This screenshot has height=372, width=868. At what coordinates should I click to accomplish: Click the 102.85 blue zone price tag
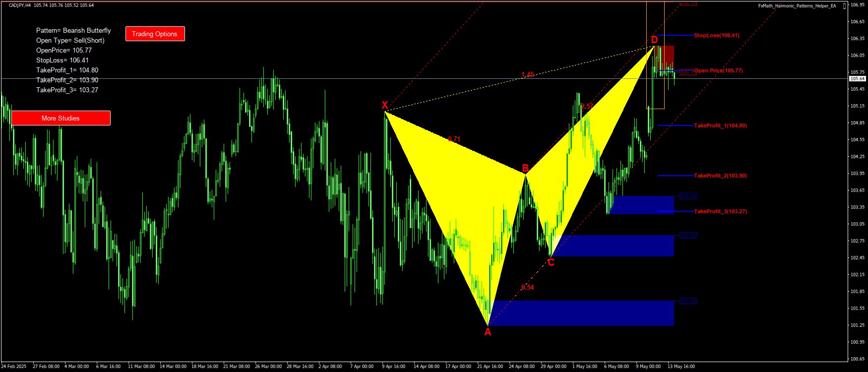[x=688, y=236]
